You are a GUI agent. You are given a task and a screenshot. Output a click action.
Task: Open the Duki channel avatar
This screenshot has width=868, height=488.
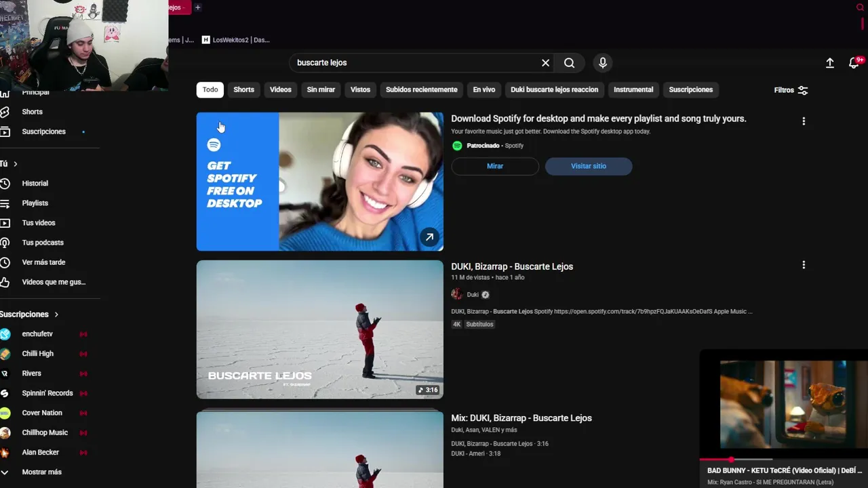point(457,294)
